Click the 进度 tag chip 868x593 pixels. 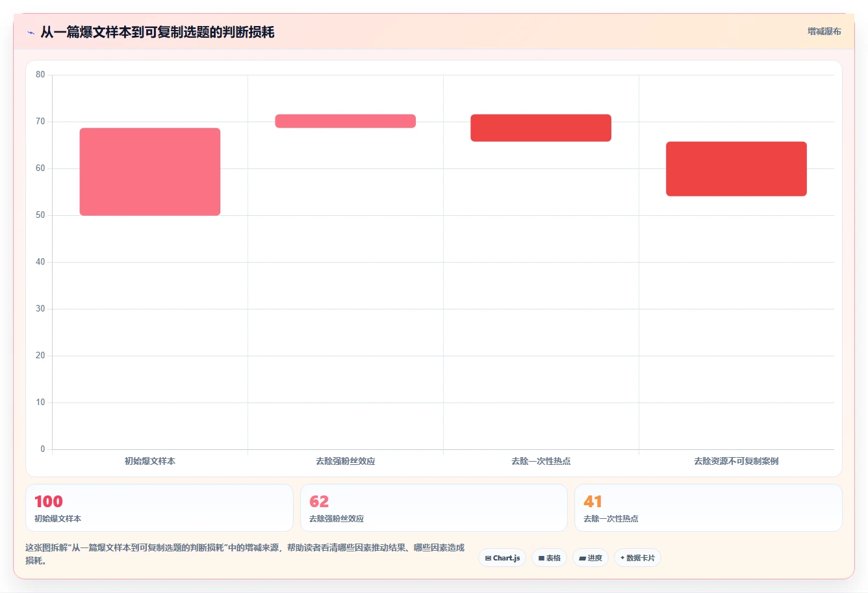[x=590, y=558]
